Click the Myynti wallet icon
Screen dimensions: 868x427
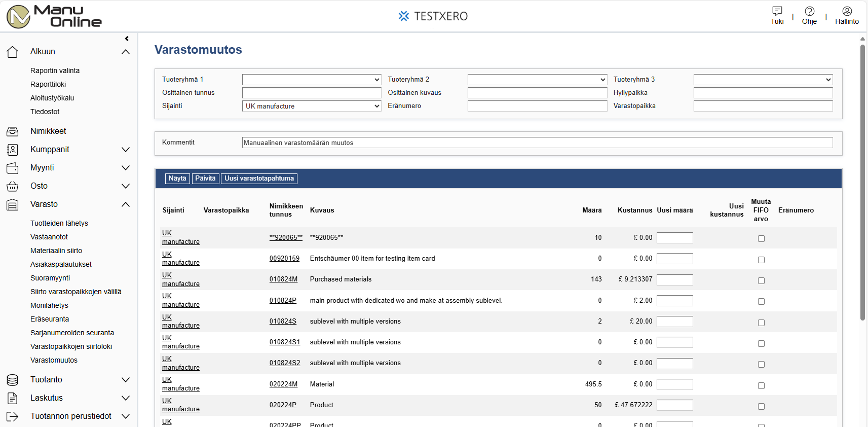click(13, 168)
